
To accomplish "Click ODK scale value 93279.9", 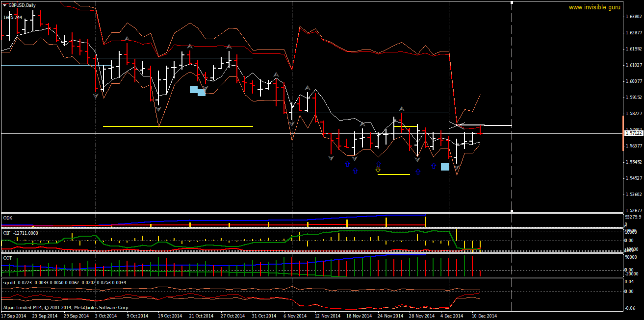I will pyautogui.click(x=634, y=217).
